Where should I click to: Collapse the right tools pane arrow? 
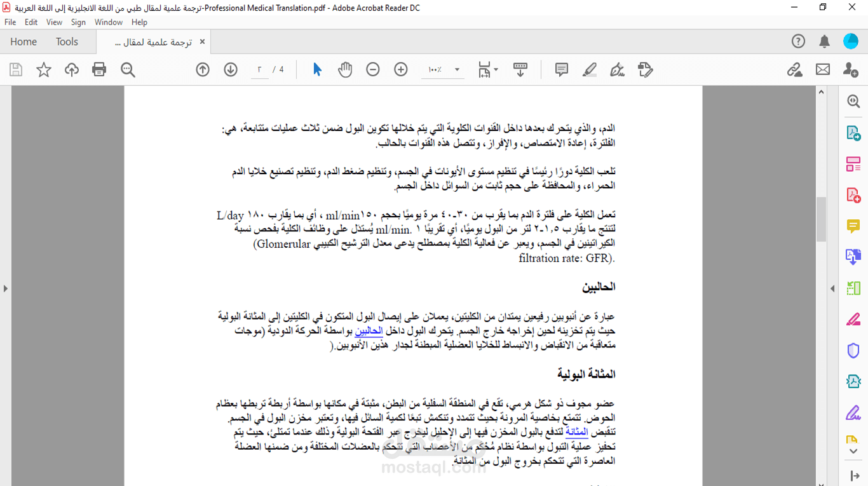point(854,476)
